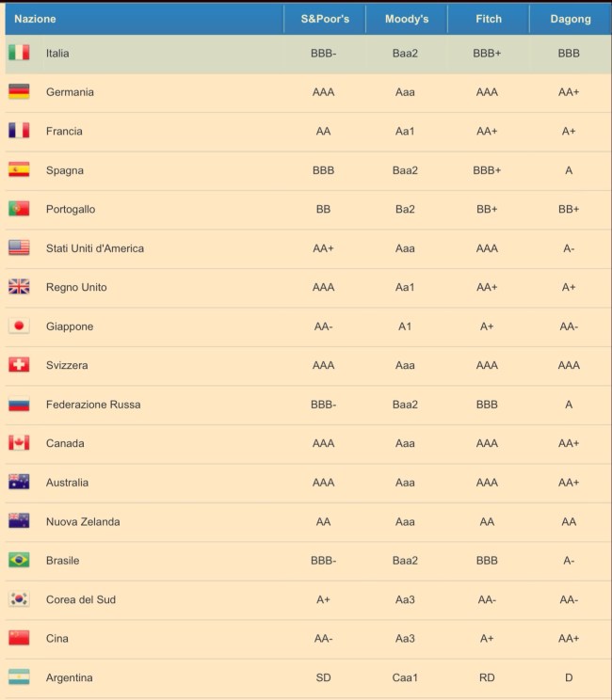The width and height of the screenshot is (612, 700).
Task: Select the Spain flag icon
Action: tap(19, 170)
